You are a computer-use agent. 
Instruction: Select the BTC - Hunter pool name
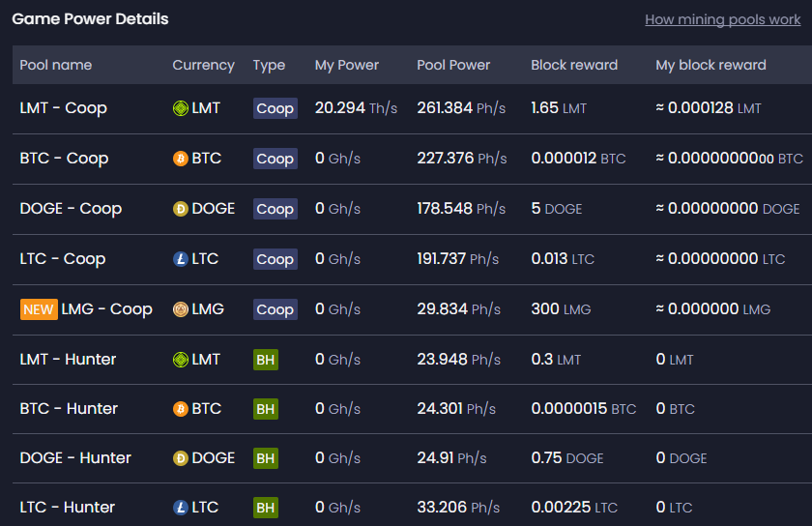point(69,409)
